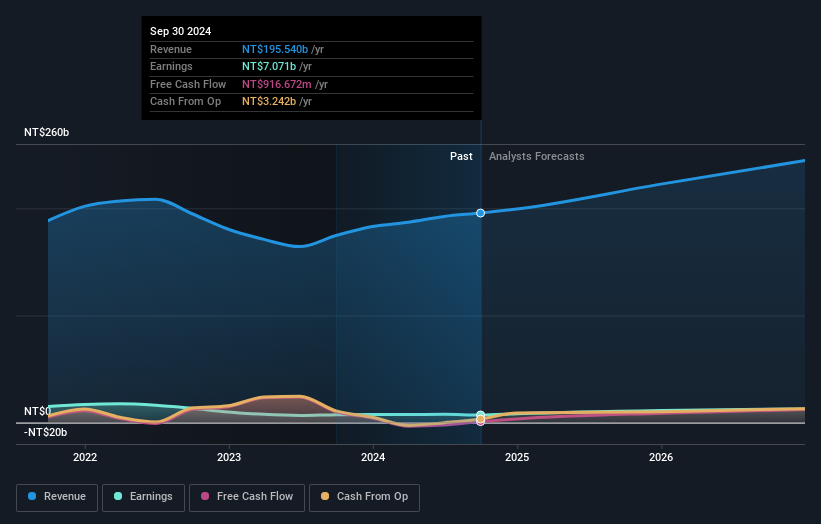Toggle the Cash From Op legend button
The height and width of the screenshot is (524, 821).
364,497
